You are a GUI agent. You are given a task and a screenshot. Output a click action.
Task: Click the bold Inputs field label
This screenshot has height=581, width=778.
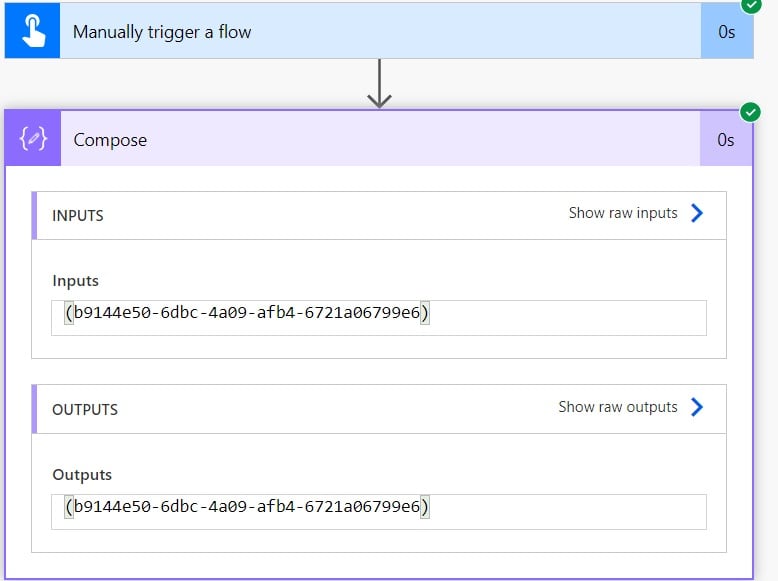(75, 281)
